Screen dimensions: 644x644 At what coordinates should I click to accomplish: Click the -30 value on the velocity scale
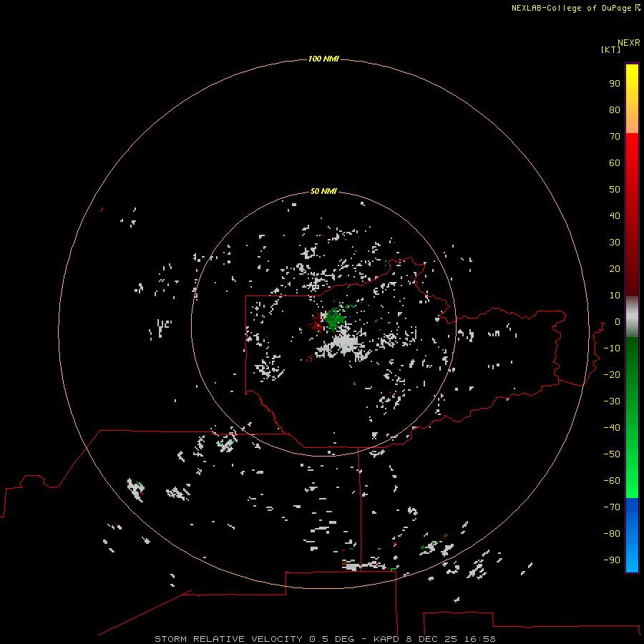(x=612, y=401)
